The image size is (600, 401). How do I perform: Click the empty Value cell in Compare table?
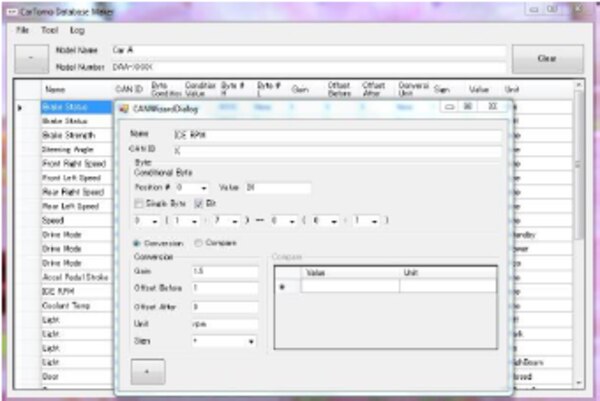(350, 286)
